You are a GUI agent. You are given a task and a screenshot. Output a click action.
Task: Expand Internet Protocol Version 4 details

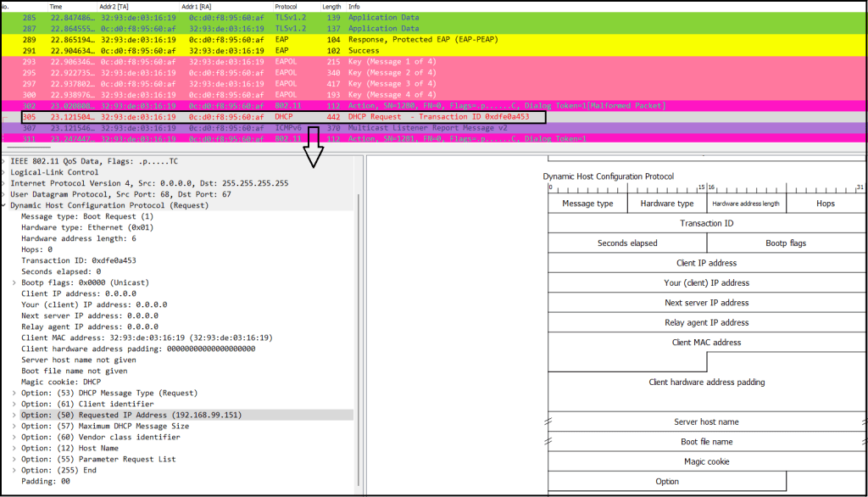(x=4, y=183)
